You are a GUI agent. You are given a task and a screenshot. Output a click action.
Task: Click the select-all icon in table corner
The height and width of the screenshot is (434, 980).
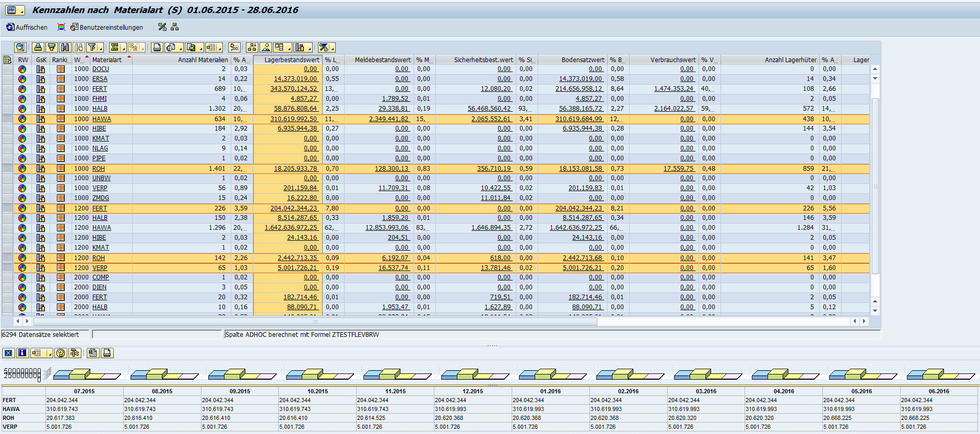tap(7, 60)
